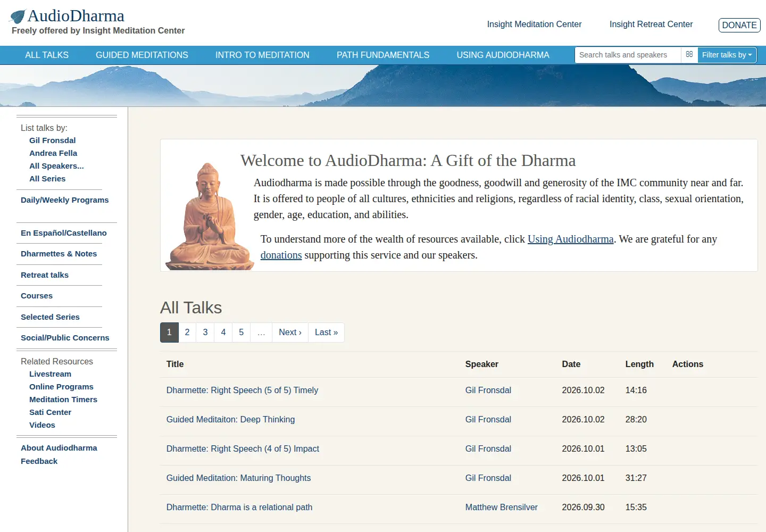
Task: Click the Last » pagination button
Action: point(326,332)
